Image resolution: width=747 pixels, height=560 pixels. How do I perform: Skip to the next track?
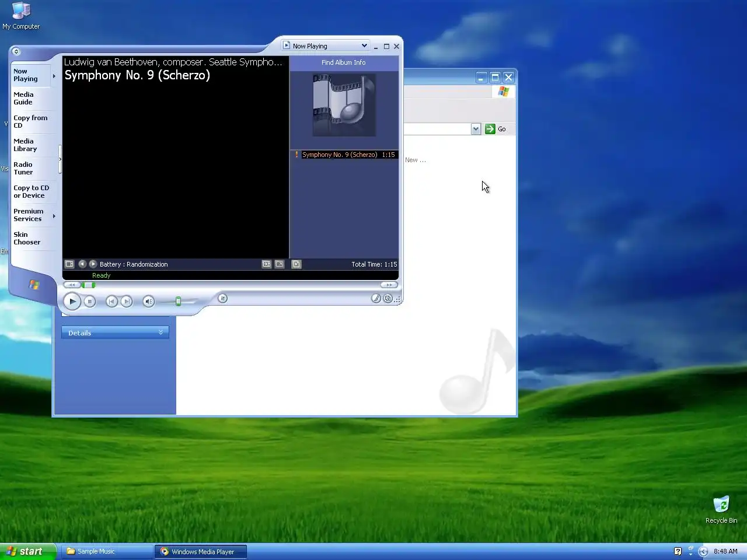[127, 302]
